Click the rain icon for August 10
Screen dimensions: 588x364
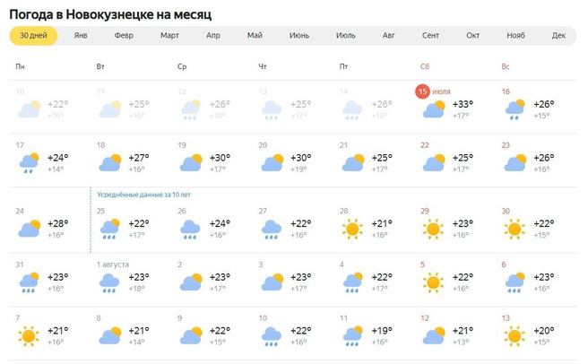[272, 337]
